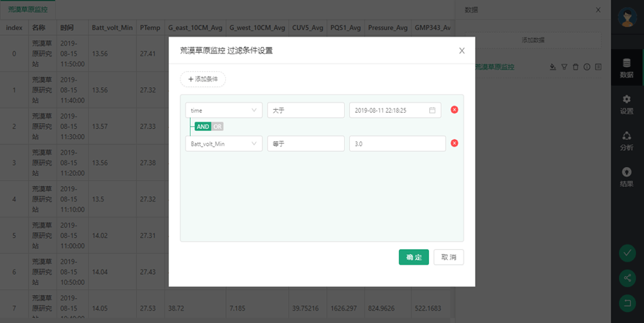
Task: Switch condition logic to OR
Action: pyautogui.click(x=218, y=127)
